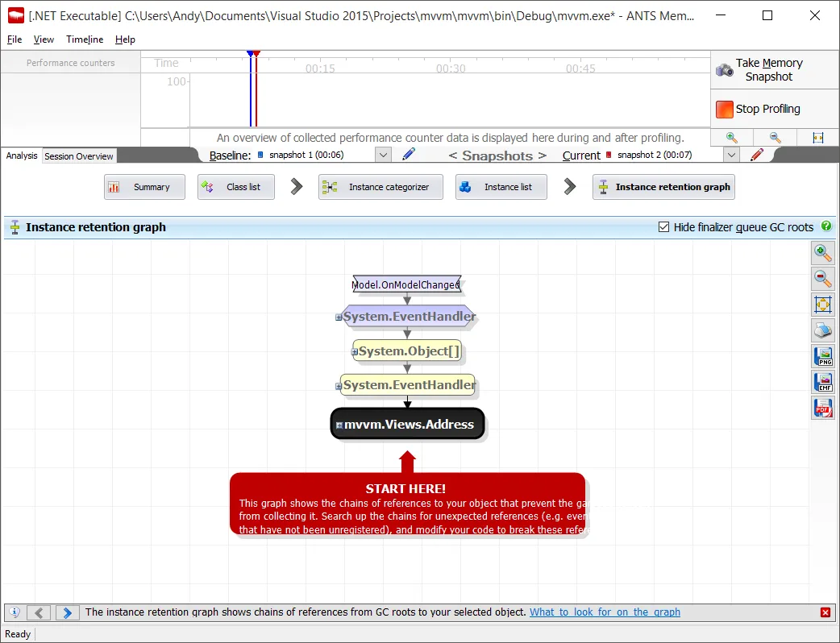
Task: Click the Instance retention graph button icon
Action: (603, 187)
